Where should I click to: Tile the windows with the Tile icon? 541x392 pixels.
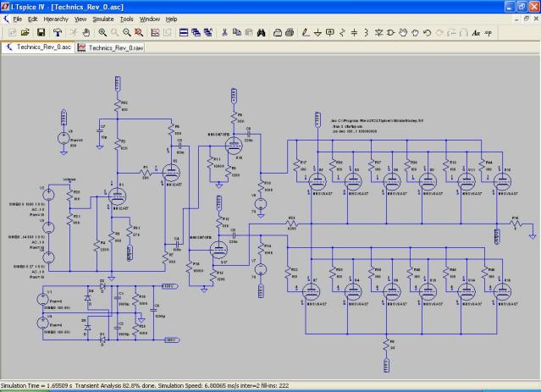pos(184,33)
